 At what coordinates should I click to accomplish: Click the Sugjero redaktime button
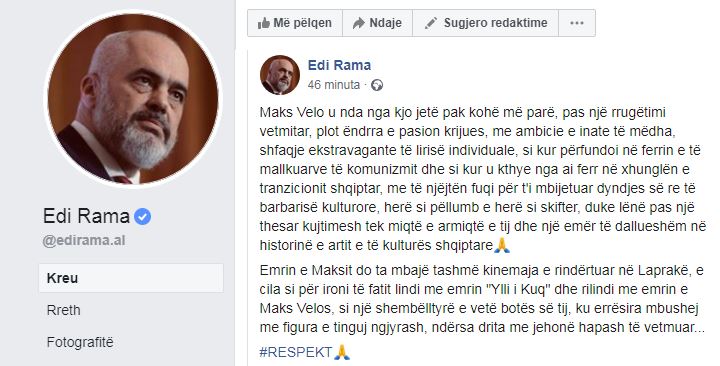click(x=485, y=23)
